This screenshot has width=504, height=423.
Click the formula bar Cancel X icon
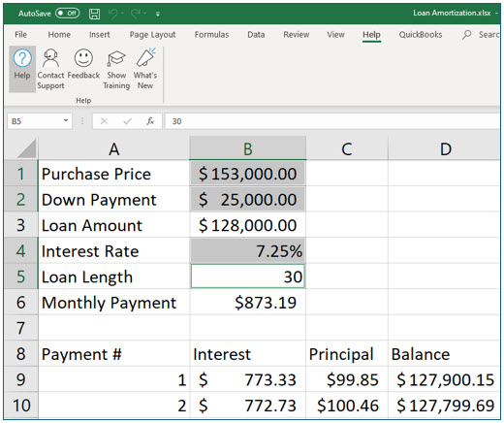click(104, 121)
